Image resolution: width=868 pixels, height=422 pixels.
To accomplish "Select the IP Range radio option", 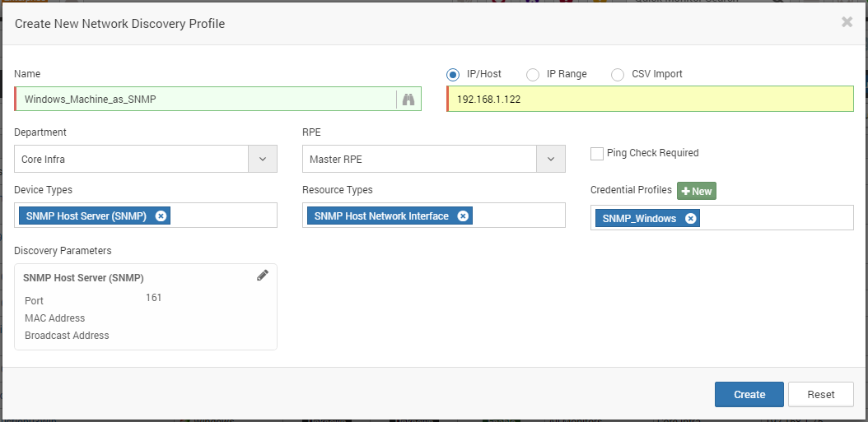I will coord(533,75).
